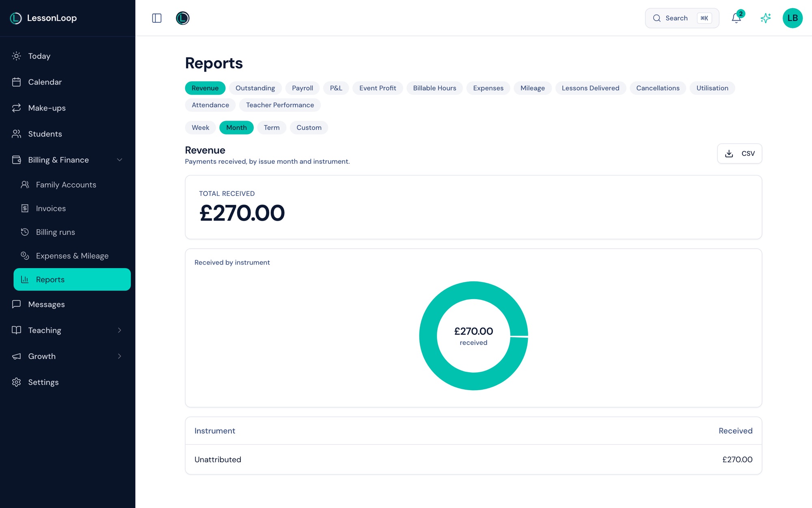The height and width of the screenshot is (508, 812).
Task: Select the Term period pill
Action: [272, 128]
